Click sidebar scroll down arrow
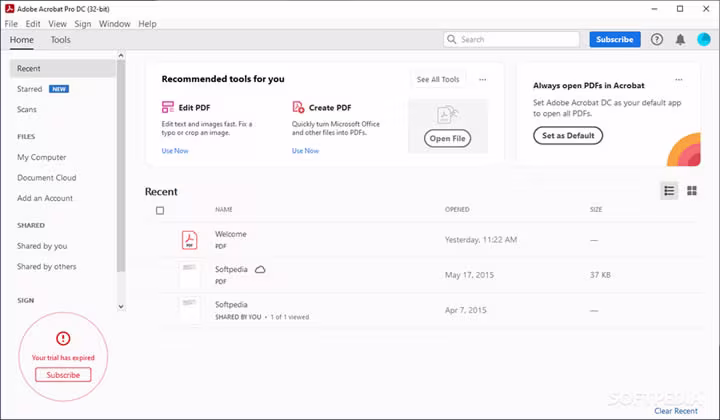Screen dimensions: 720x420 [x=121, y=307]
